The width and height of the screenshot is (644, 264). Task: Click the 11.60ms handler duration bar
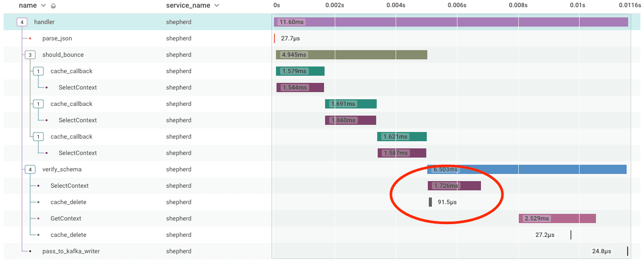click(x=450, y=22)
